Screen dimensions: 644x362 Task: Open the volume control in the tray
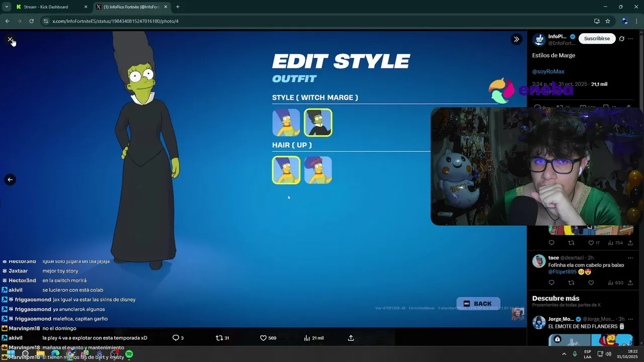608,354
